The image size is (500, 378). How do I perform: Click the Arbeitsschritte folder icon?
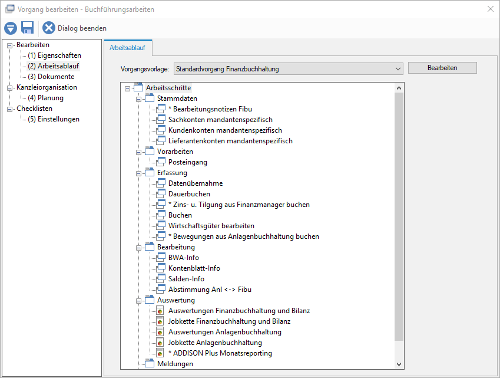[x=138, y=87]
